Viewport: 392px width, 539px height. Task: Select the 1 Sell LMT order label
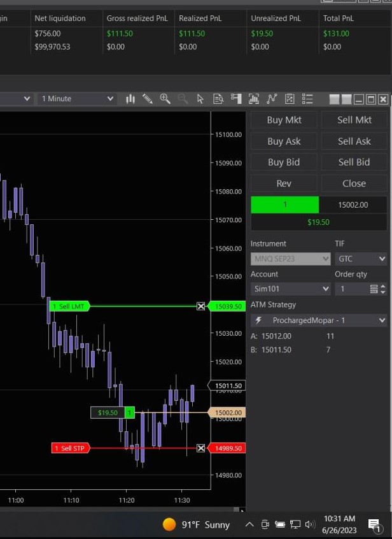70,306
